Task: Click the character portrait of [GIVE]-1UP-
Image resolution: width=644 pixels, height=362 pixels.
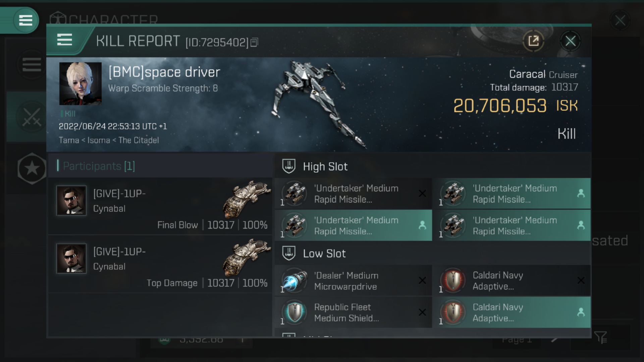Action: [x=72, y=200]
